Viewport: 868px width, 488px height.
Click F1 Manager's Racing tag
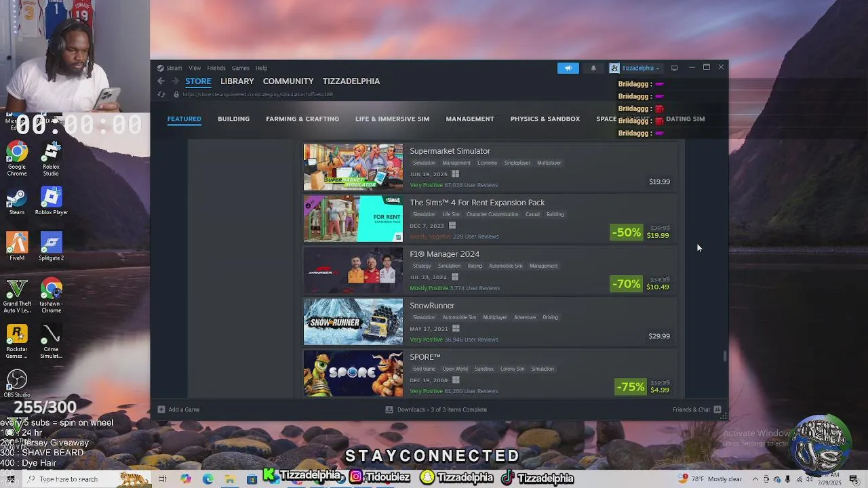click(x=475, y=266)
